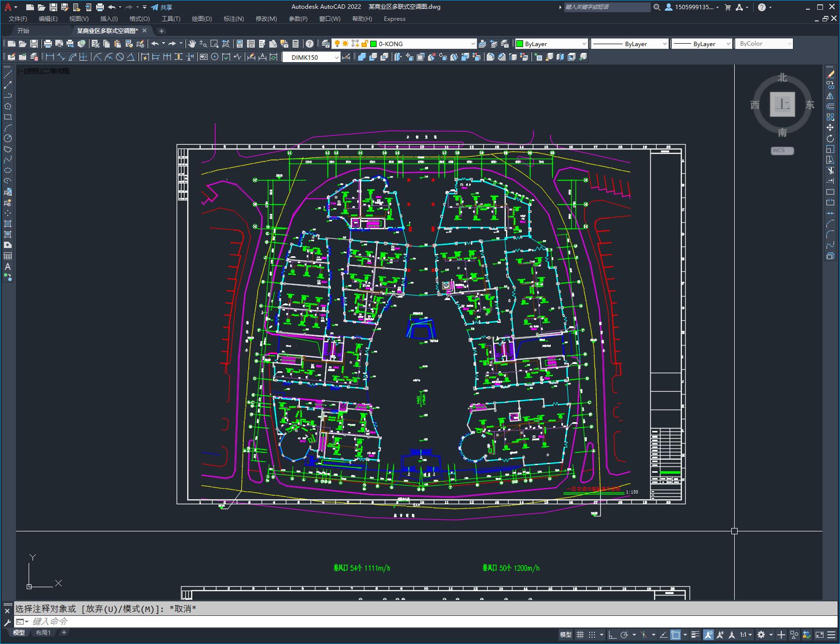The height and width of the screenshot is (644, 840).
Task: Toggle snap mode dots in status bar
Action: point(592,634)
